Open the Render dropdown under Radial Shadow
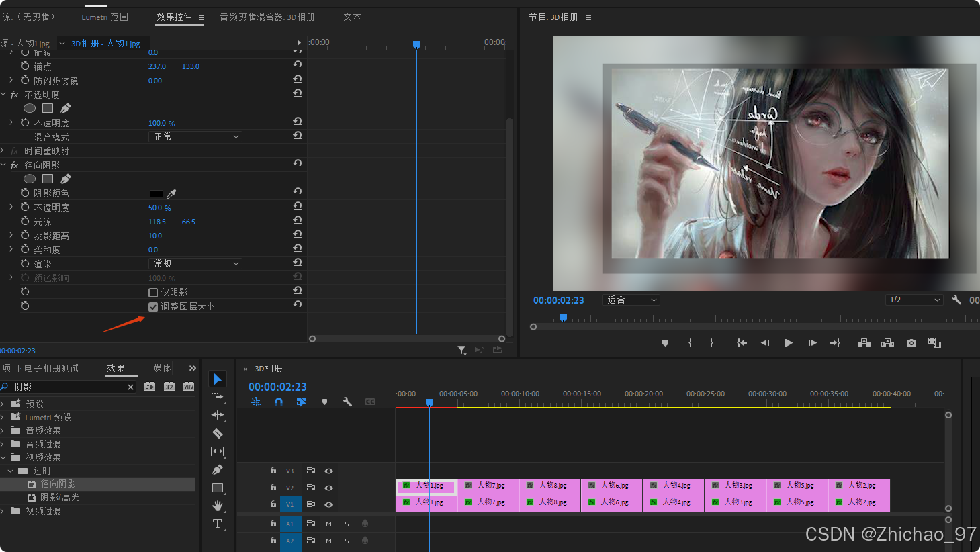 point(195,263)
